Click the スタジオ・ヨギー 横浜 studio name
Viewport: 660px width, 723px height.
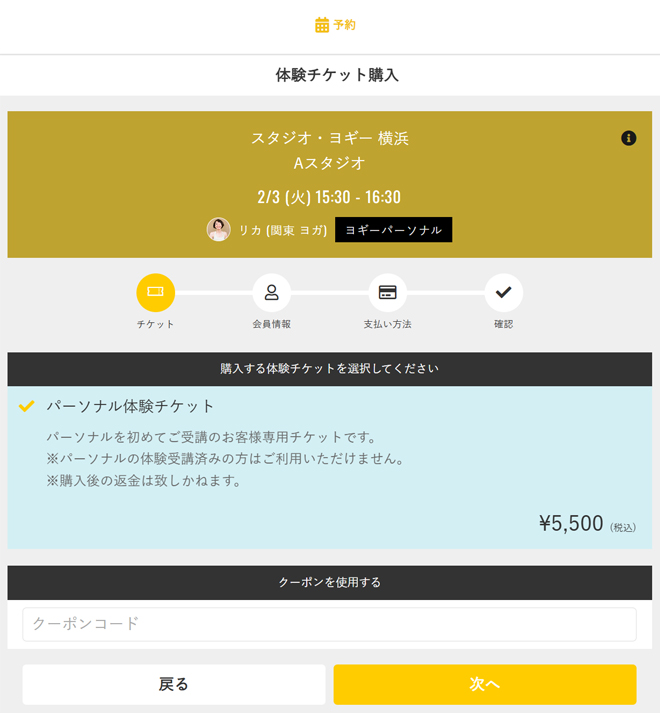(329, 138)
